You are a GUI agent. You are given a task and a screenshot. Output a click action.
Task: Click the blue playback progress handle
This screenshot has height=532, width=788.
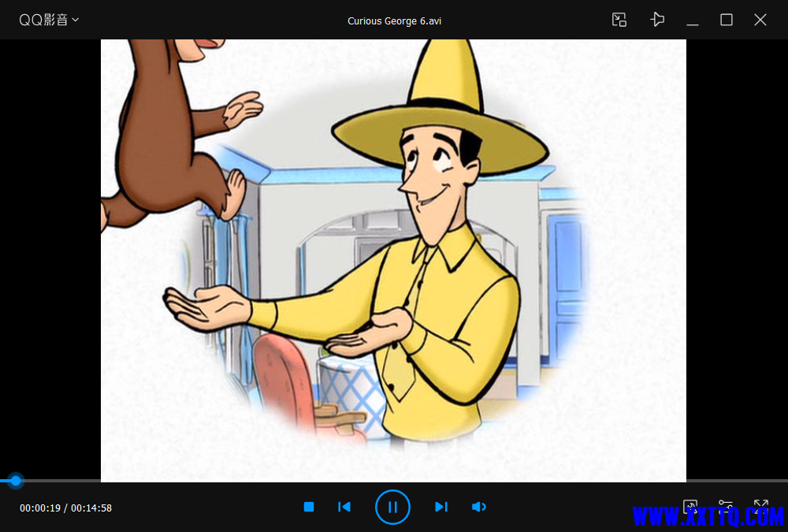click(16, 481)
